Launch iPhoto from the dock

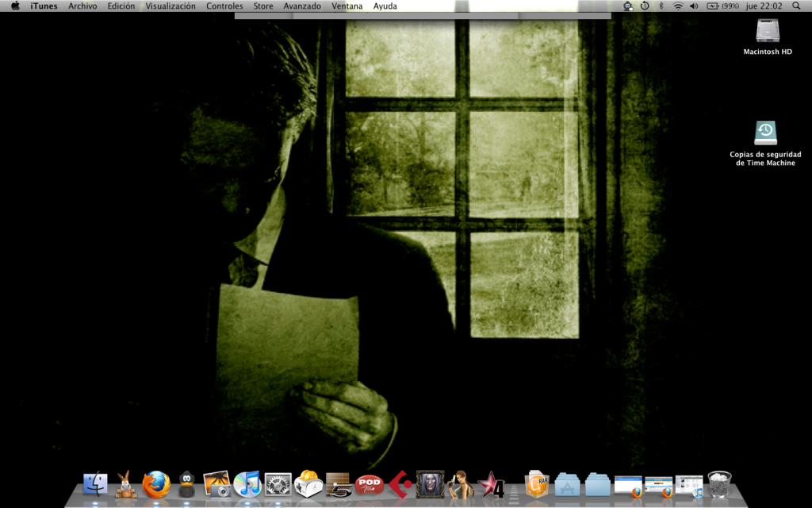coord(216,483)
